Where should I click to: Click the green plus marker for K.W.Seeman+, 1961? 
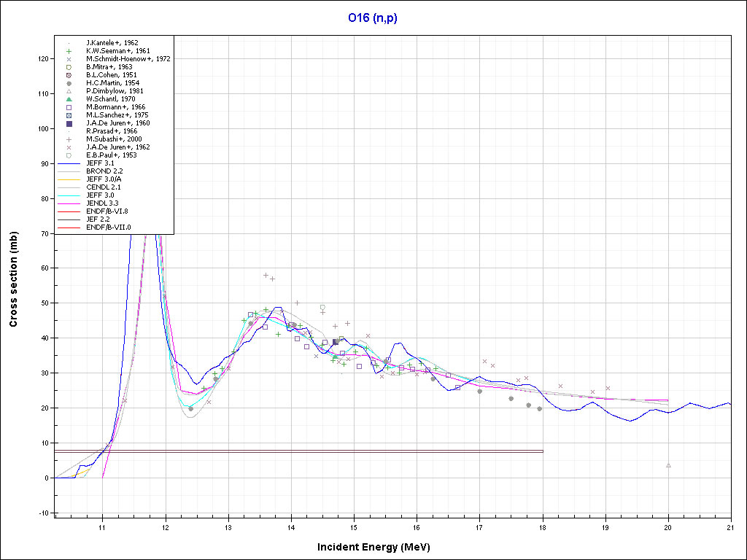69,51
